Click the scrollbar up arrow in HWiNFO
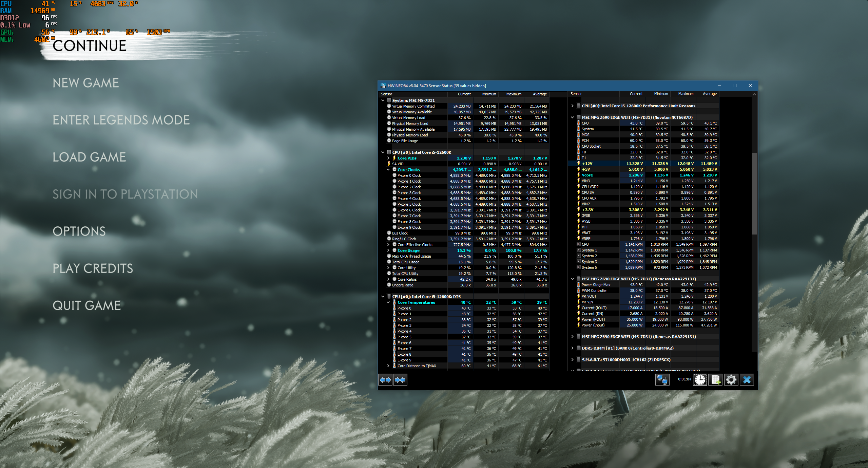The width and height of the screenshot is (868, 468). click(x=754, y=94)
